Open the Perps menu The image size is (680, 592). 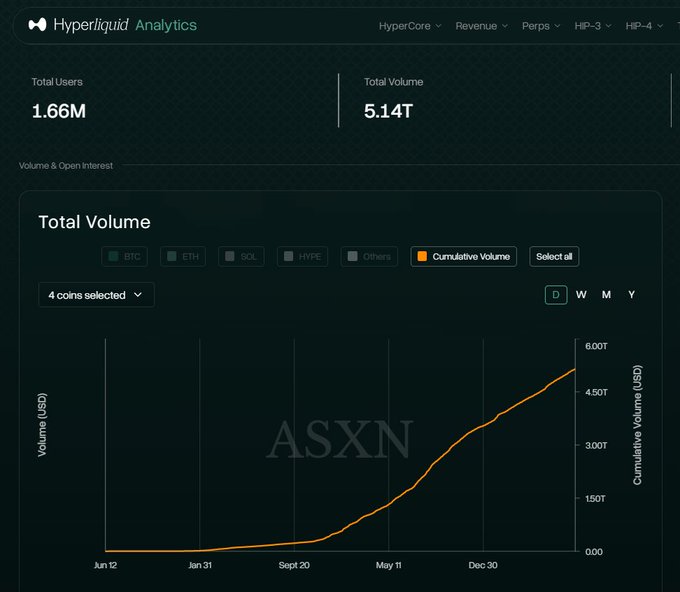coord(541,26)
